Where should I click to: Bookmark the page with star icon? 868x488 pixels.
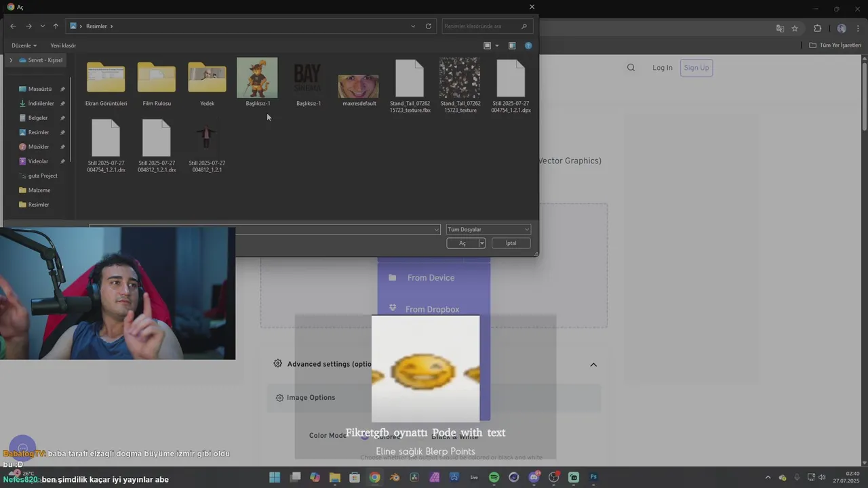point(795,28)
